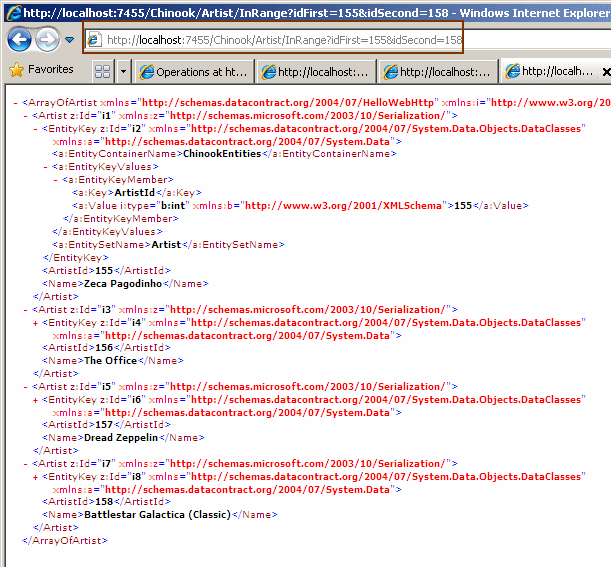The width and height of the screenshot is (611, 567).
Task: Click 'Battlestar Galactica (Classic)' text
Action: tap(157, 514)
